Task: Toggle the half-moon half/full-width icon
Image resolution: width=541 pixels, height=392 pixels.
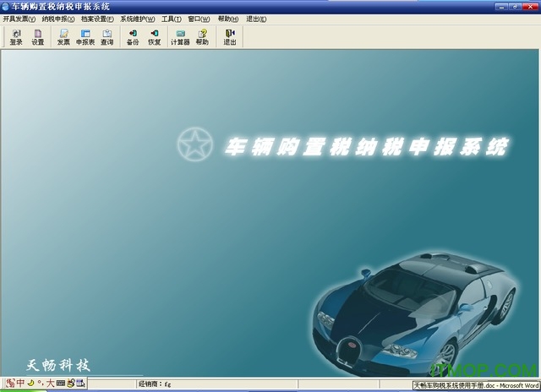Action: (30, 383)
